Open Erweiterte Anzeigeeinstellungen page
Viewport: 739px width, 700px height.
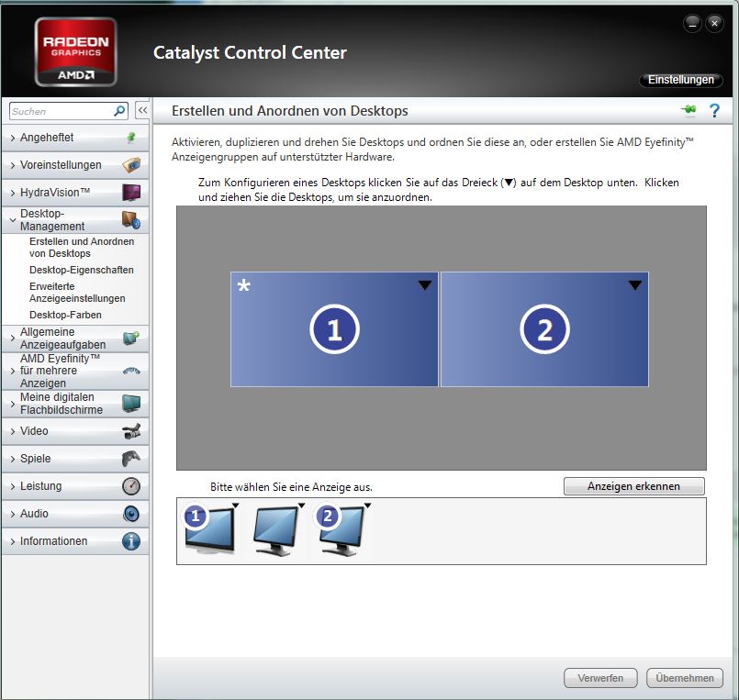click(77, 292)
